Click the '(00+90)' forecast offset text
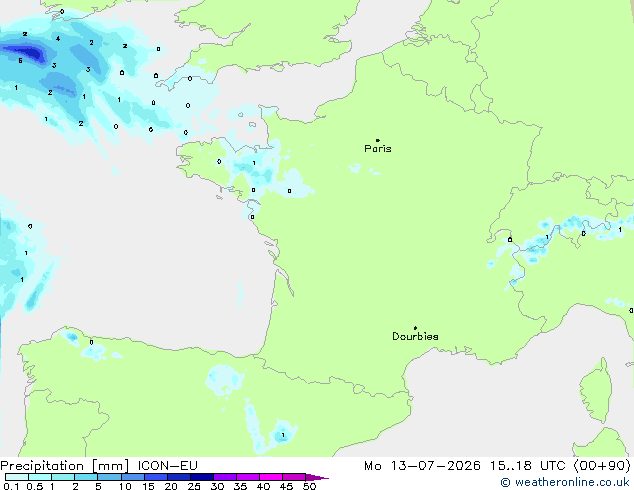 tap(602, 466)
